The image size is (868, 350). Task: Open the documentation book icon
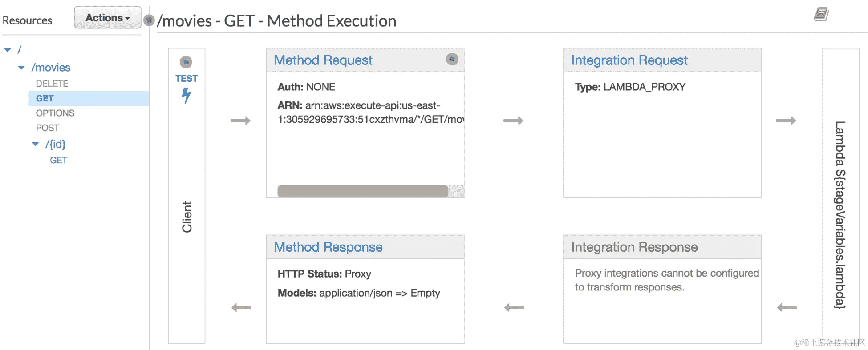click(821, 14)
